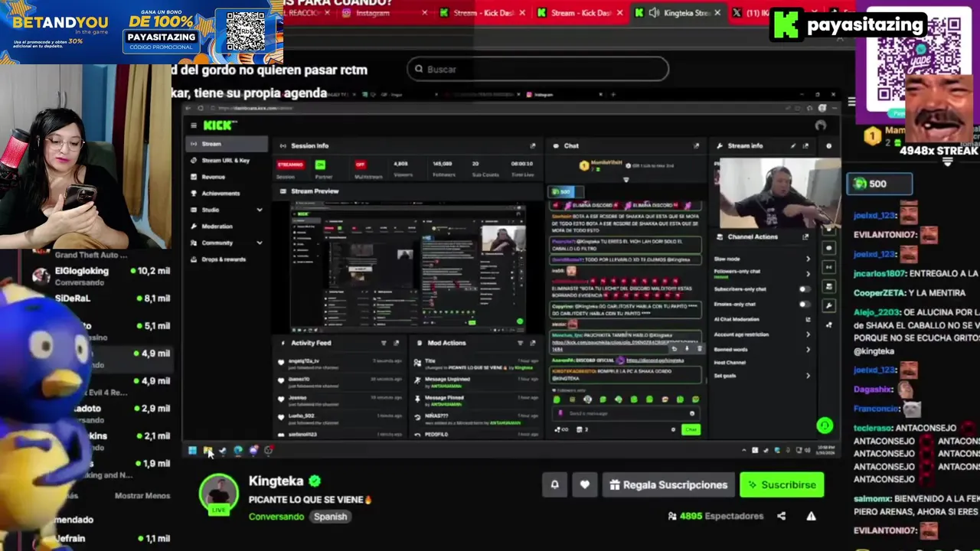Open SiDeRaL channel in sidebar
This screenshot has width=980, height=551.
(x=100, y=298)
